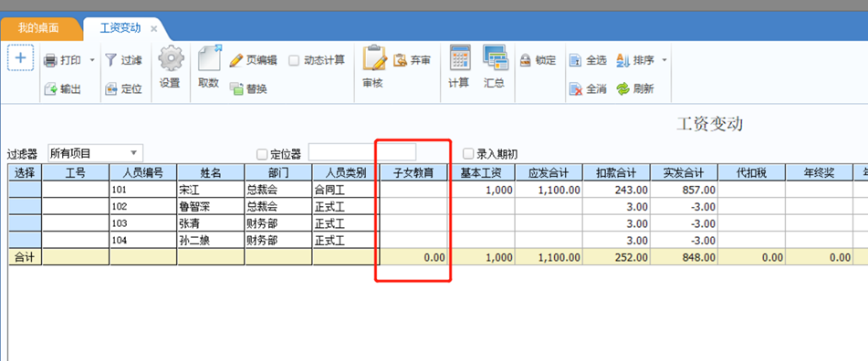The image size is (868, 361).
Task: Click the 排序 sort icon
Action: point(623,60)
